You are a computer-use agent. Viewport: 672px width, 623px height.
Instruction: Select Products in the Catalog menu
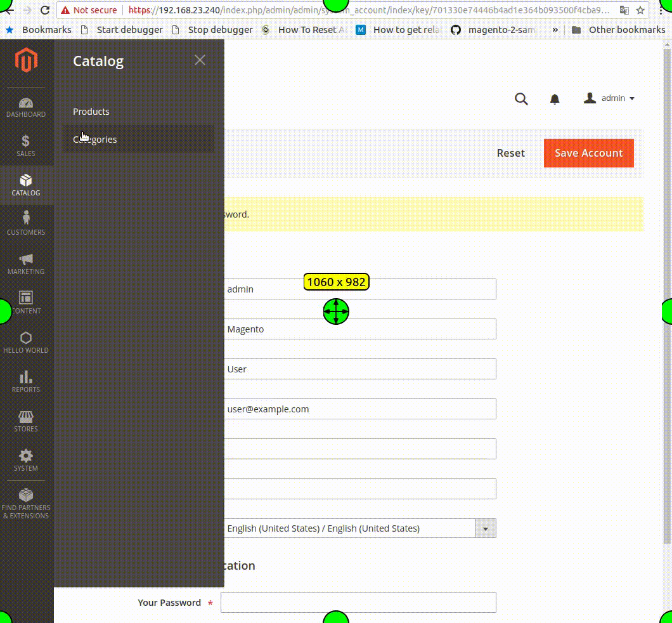pos(91,111)
